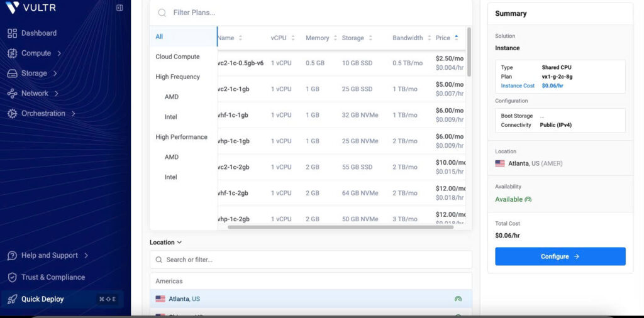644x318 pixels.
Task: Click the Help and Support question icon
Action: 13,256
